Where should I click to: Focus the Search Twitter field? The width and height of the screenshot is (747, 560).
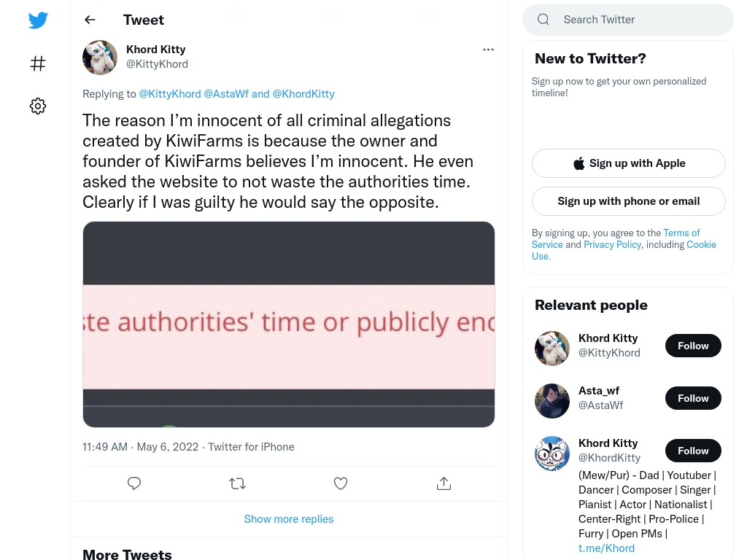628,20
